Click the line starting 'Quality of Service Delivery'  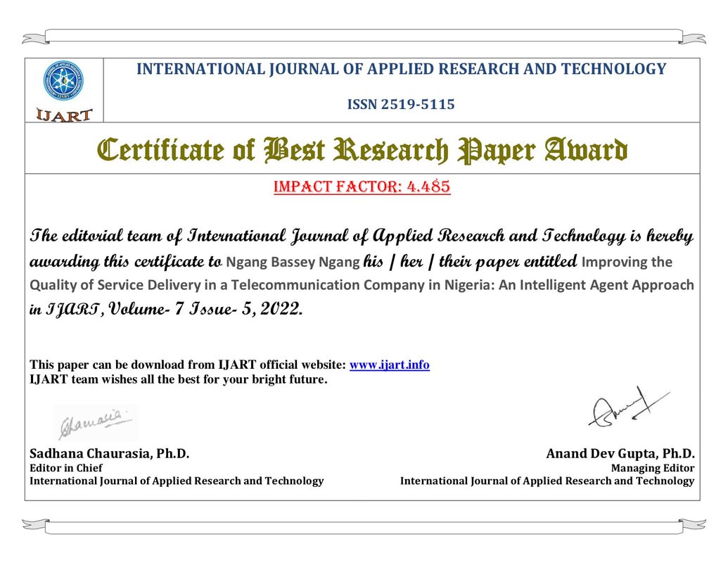pyautogui.click(x=362, y=285)
